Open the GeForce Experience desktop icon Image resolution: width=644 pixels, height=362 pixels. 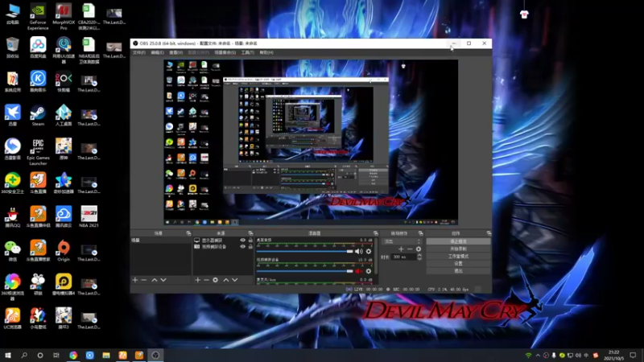pyautogui.click(x=38, y=17)
